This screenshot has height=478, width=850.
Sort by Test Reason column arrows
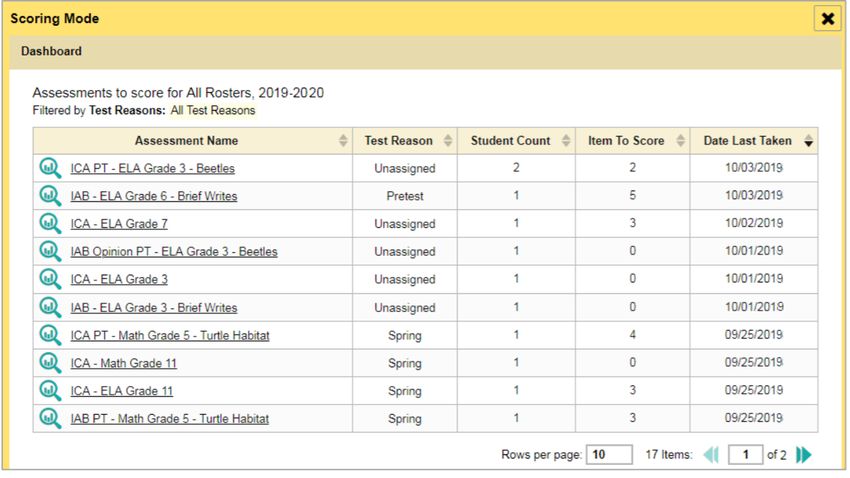click(448, 141)
